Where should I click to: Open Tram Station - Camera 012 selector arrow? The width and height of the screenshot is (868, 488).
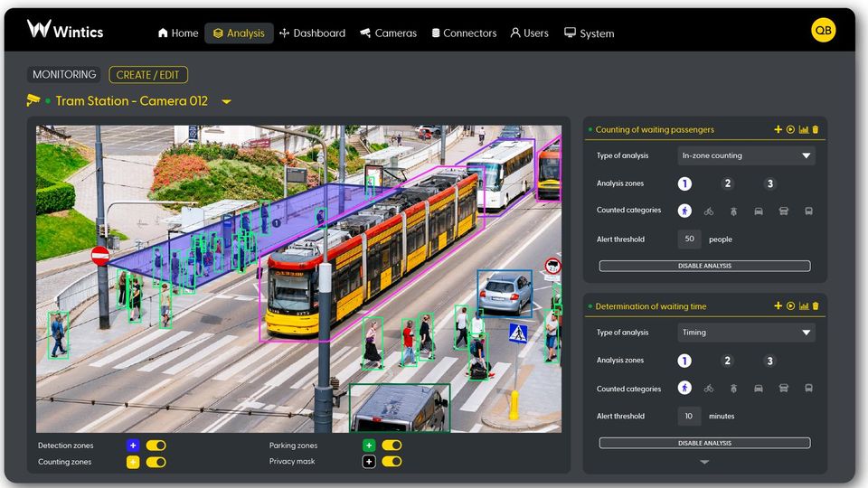tap(226, 102)
